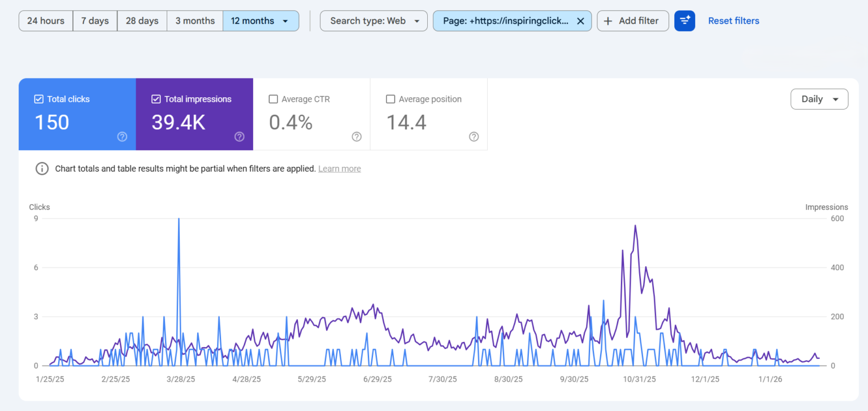Uncheck the Total clicks metric
The height and width of the screenshot is (411, 868).
[x=38, y=98]
